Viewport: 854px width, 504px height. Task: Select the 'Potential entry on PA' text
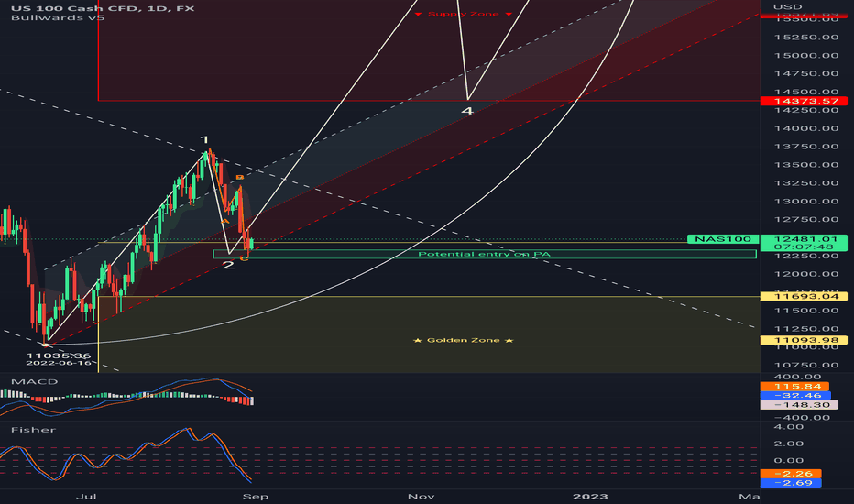coord(484,254)
